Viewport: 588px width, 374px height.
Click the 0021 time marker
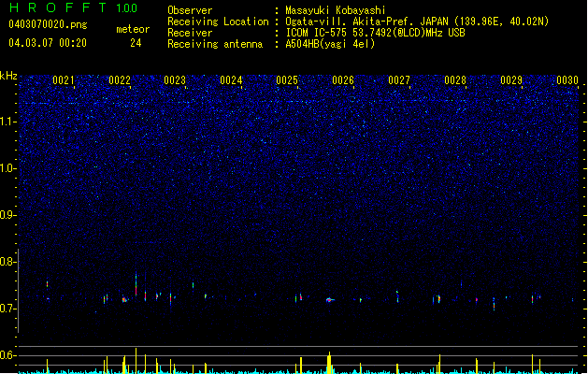[63, 80]
